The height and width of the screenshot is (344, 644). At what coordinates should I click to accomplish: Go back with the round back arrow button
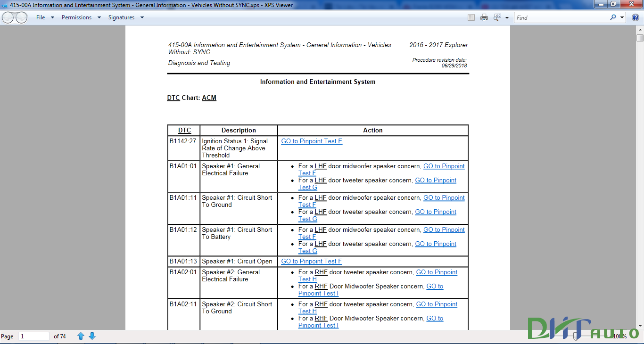[x=8, y=18]
